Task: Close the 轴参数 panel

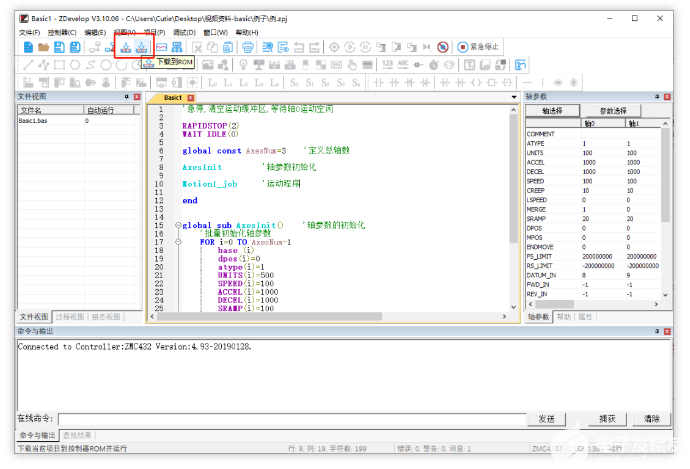Action: (x=669, y=97)
